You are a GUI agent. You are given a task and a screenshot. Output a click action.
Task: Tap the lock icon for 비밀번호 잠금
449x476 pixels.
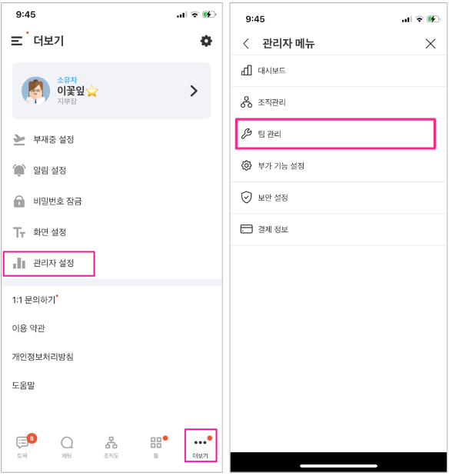pyautogui.click(x=19, y=201)
